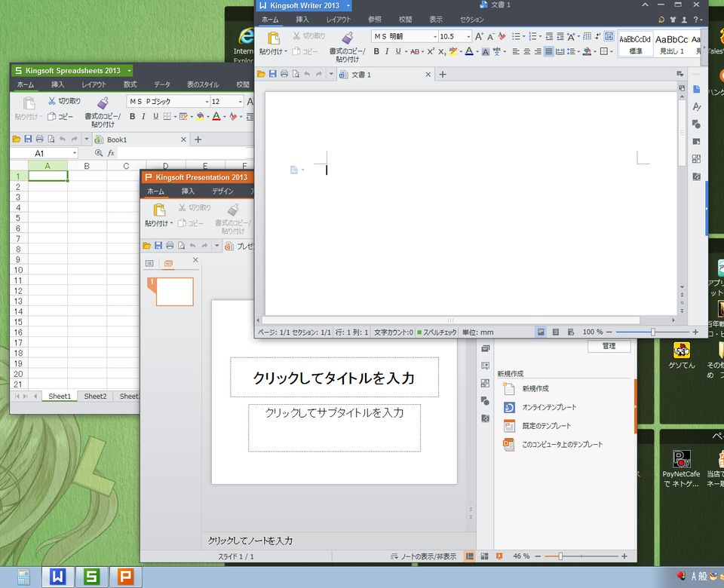Click このコンピュータ上のテンプレート link
This screenshot has height=588, width=724.
tap(562, 444)
